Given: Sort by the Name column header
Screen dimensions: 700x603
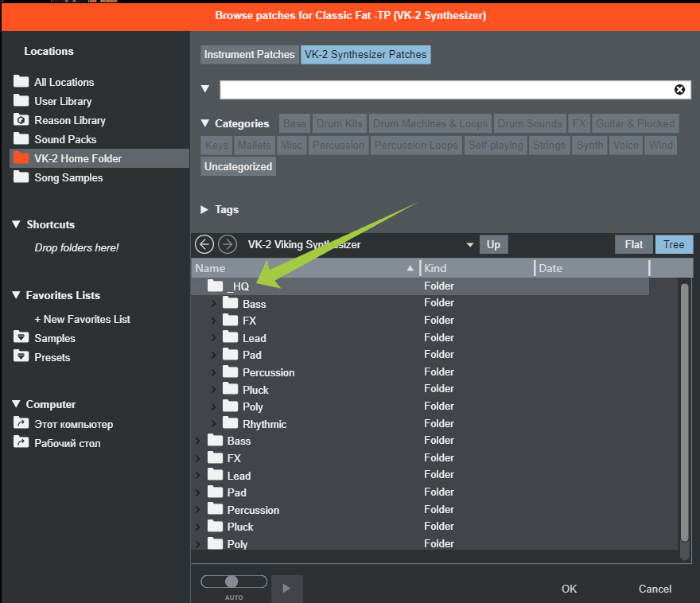Looking at the screenshot, I should click(x=305, y=268).
